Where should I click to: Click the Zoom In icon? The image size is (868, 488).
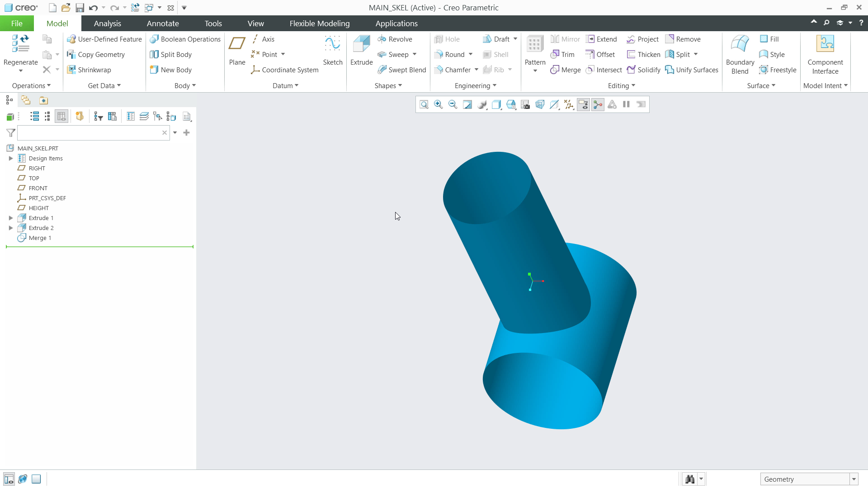(438, 104)
